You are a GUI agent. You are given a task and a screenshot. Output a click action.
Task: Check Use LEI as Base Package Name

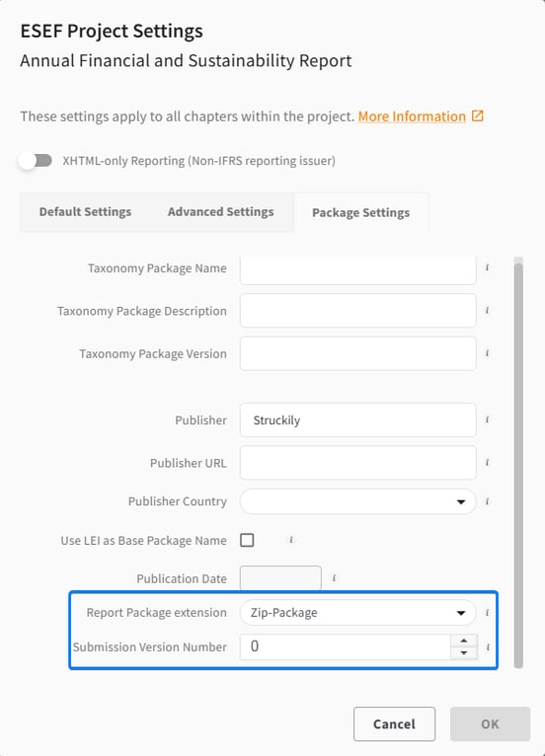click(x=247, y=540)
